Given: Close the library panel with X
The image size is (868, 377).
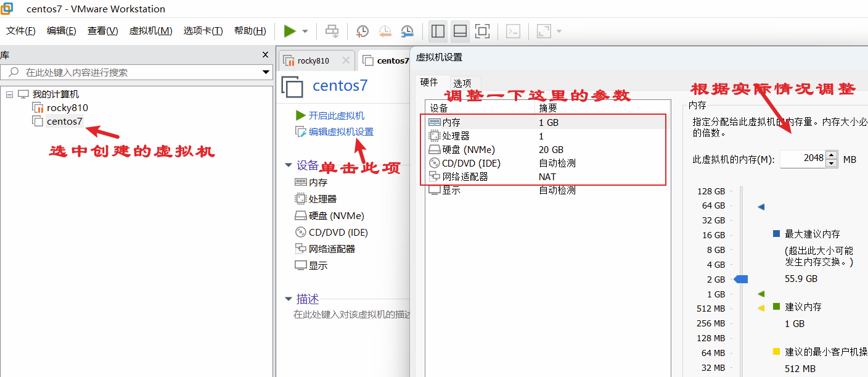Looking at the screenshot, I should (266, 55).
